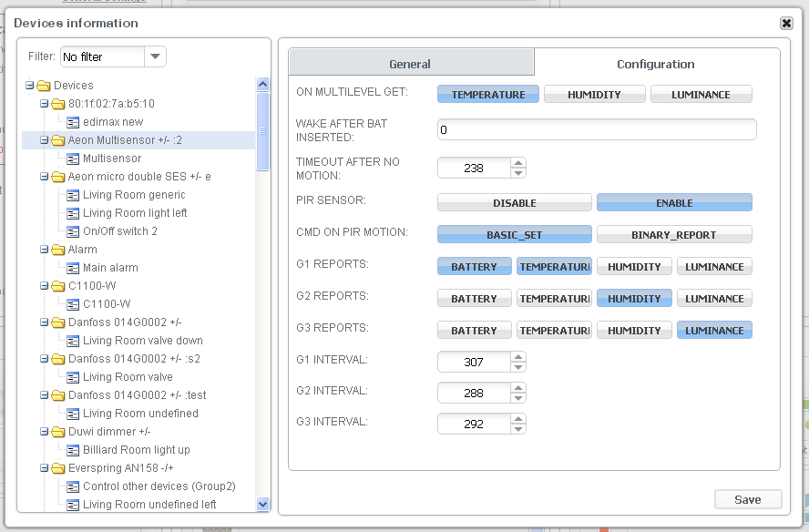Screen dimensions: 809x532
Task: Switch to the General tab
Action: tap(410, 64)
